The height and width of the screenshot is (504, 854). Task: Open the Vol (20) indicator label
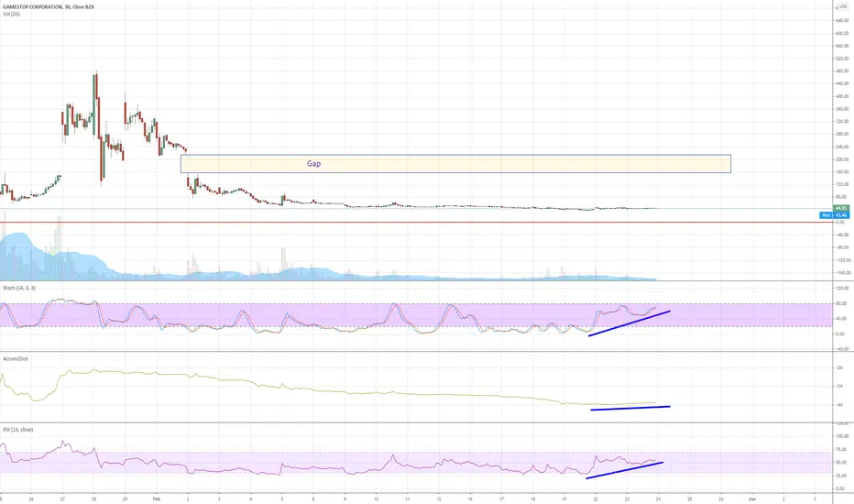pyautogui.click(x=11, y=14)
